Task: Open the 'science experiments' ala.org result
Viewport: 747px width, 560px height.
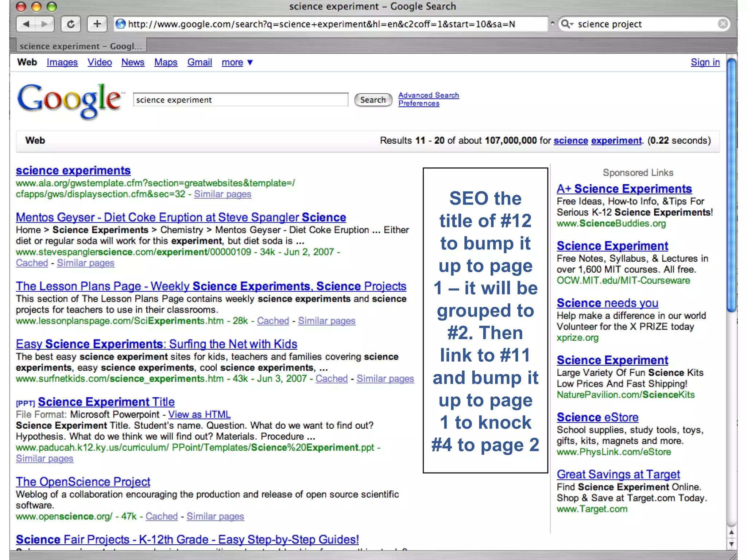Action: 73,171
